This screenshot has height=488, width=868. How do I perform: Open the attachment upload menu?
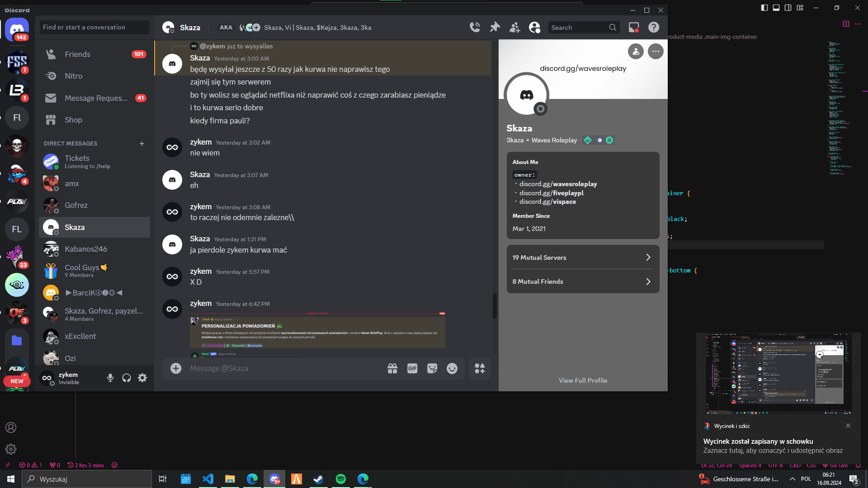(176, 368)
